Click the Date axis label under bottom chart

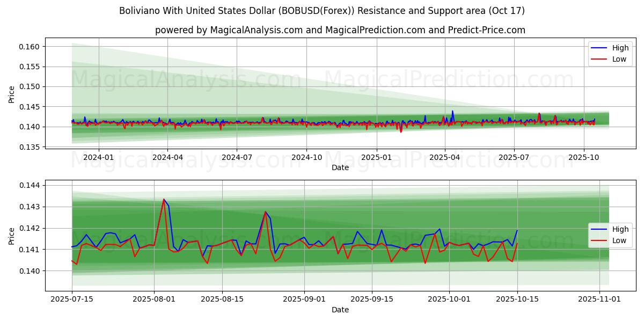(x=340, y=310)
